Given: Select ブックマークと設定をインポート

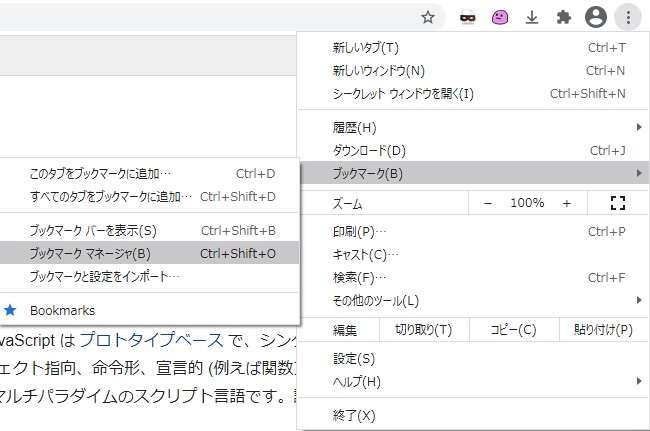Looking at the screenshot, I should [149, 276].
